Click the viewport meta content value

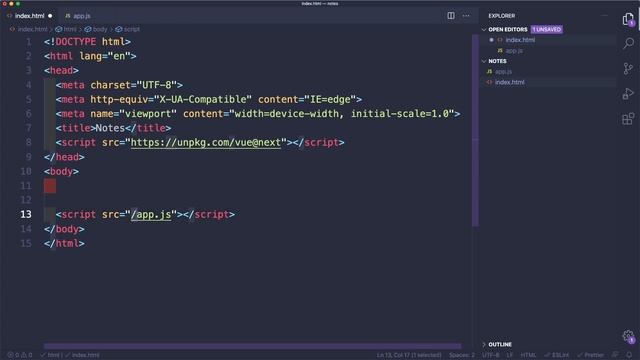tap(342, 114)
